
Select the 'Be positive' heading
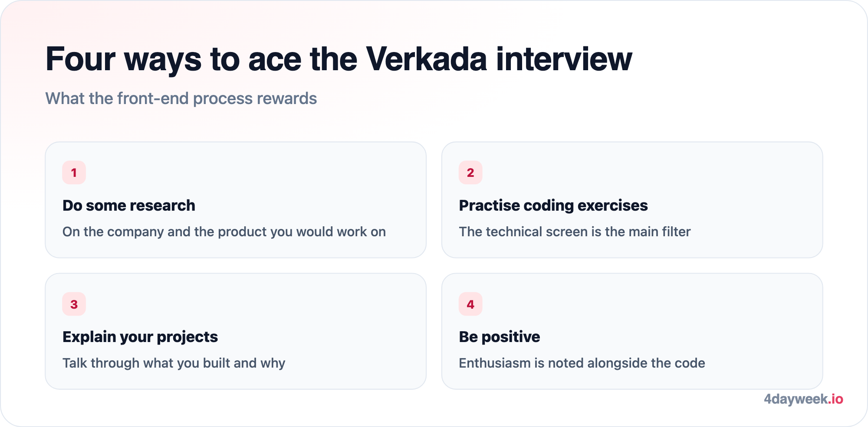pyautogui.click(x=500, y=337)
